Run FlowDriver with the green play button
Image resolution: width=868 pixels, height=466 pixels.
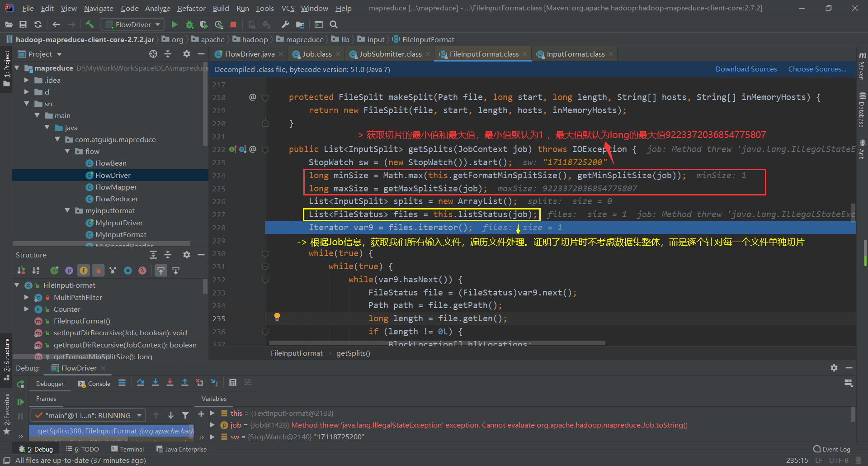pyautogui.click(x=175, y=24)
